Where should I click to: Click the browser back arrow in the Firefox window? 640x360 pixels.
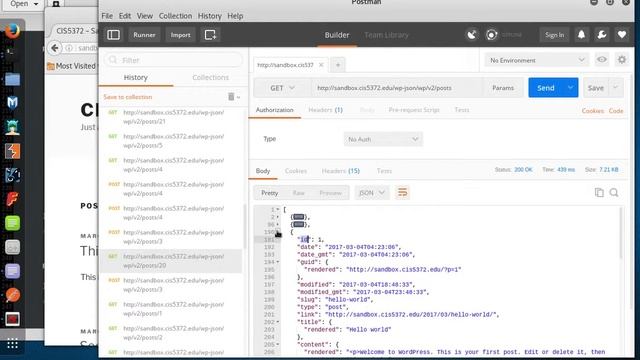pyautogui.click(x=55, y=48)
